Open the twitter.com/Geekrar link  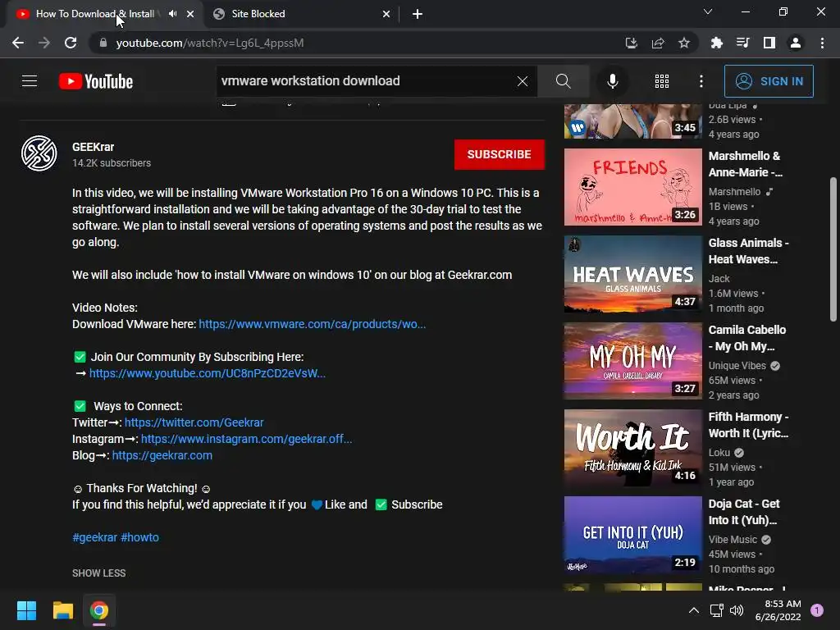194,422
